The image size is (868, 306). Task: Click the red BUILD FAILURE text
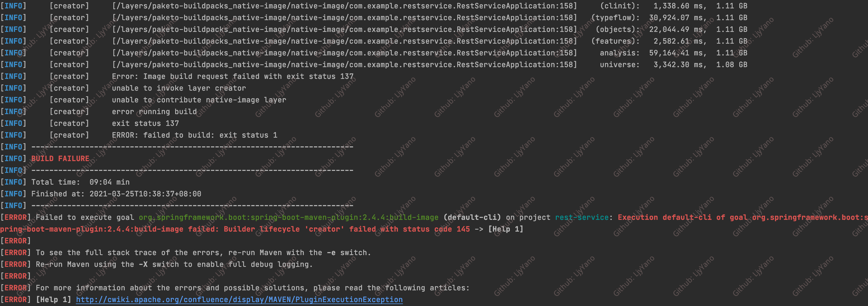[60, 158]
